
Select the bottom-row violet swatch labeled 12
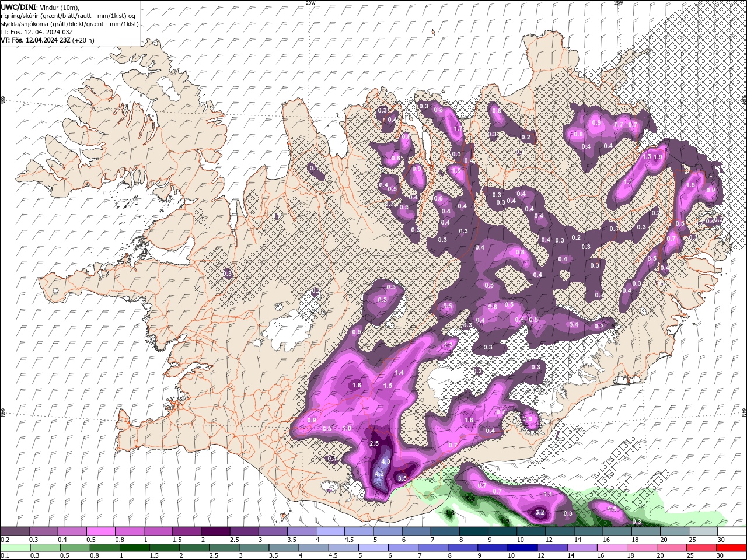[x=552, y=548]
